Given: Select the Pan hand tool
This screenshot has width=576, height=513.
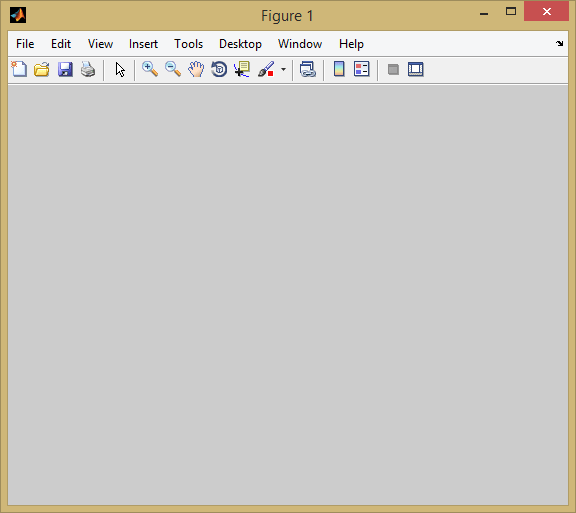Looking at the screenshot, I should tap(196, 69).
